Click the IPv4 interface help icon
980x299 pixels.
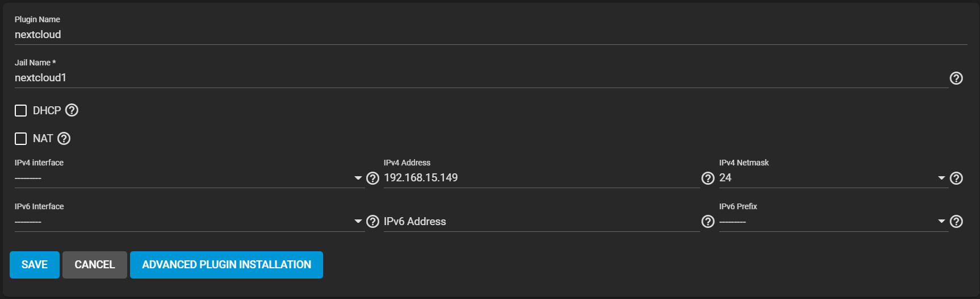click(x=372, y=178)
